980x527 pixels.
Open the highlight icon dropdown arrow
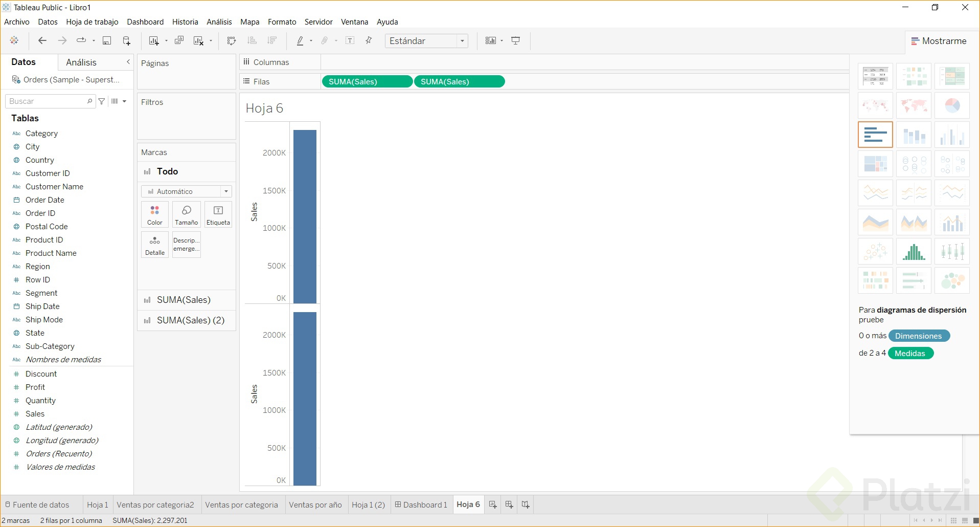click(311, 41)
